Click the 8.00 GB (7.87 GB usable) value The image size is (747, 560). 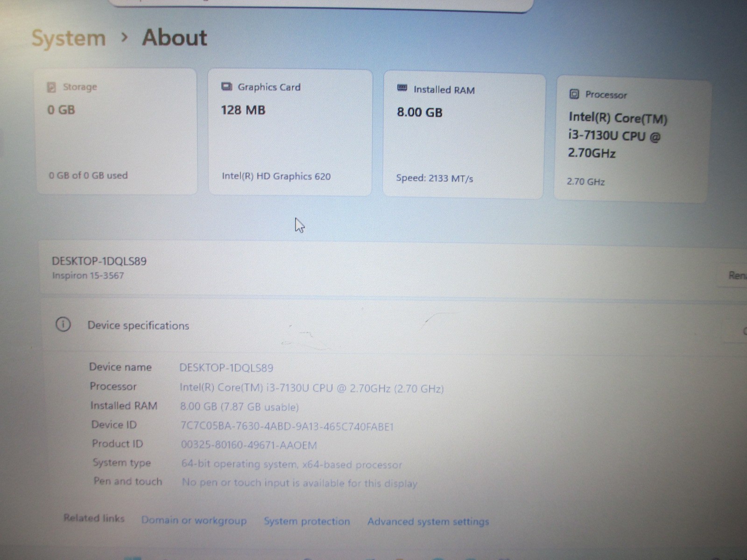tap(240, 406)
